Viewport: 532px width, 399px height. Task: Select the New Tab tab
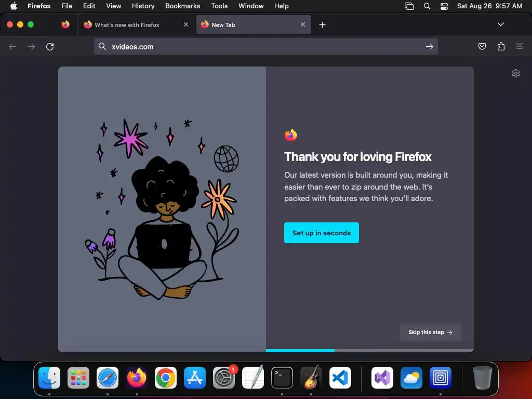(x=254, y=24)
